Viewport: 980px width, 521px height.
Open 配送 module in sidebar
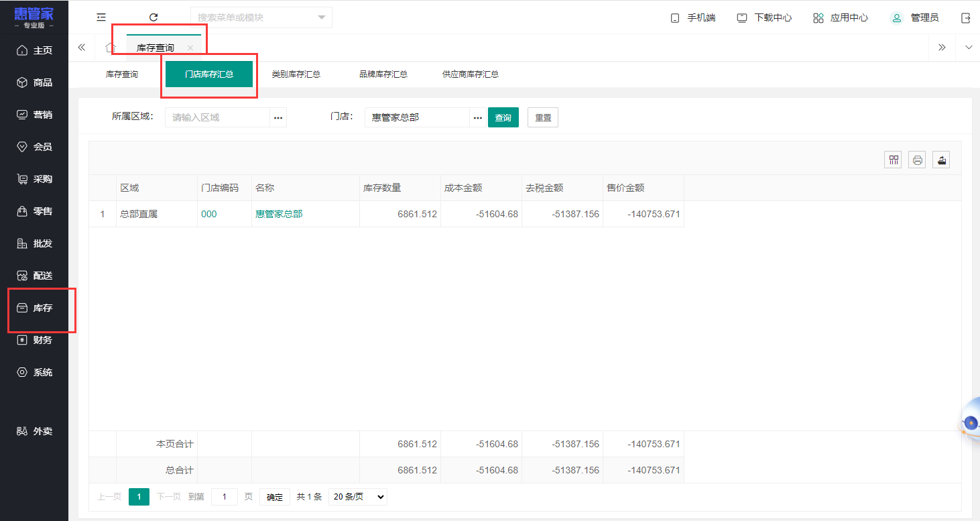pyautogui.click(x=34, y=276)
